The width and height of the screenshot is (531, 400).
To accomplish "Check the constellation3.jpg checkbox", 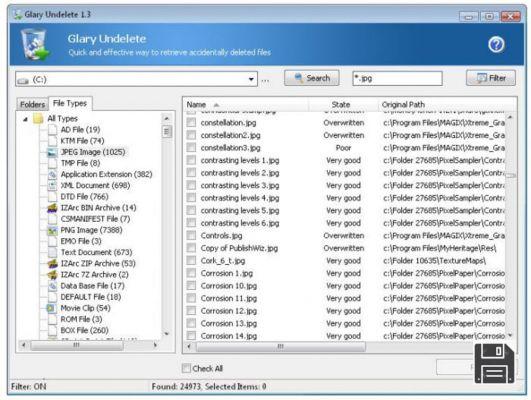I will [191, 148].
